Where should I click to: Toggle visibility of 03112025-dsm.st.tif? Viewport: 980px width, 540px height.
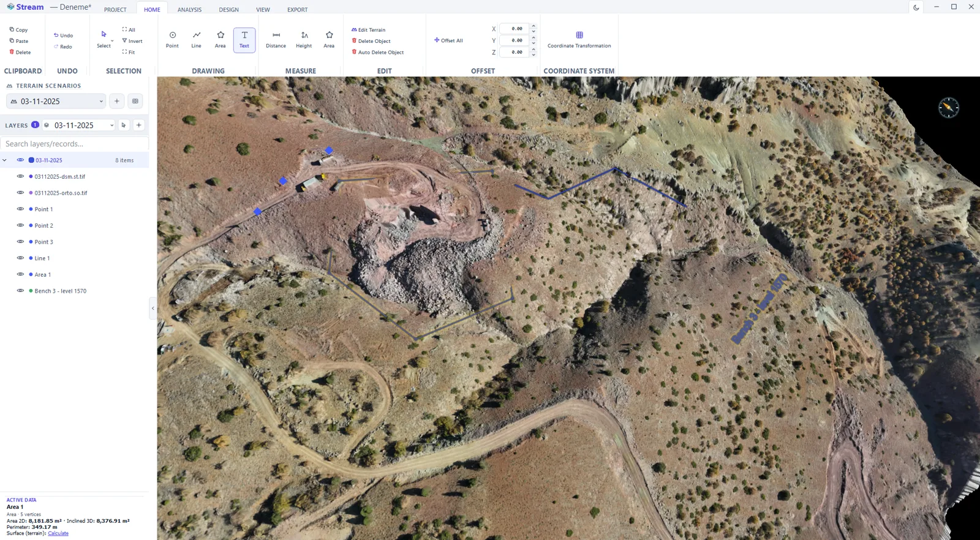[20, 176]
